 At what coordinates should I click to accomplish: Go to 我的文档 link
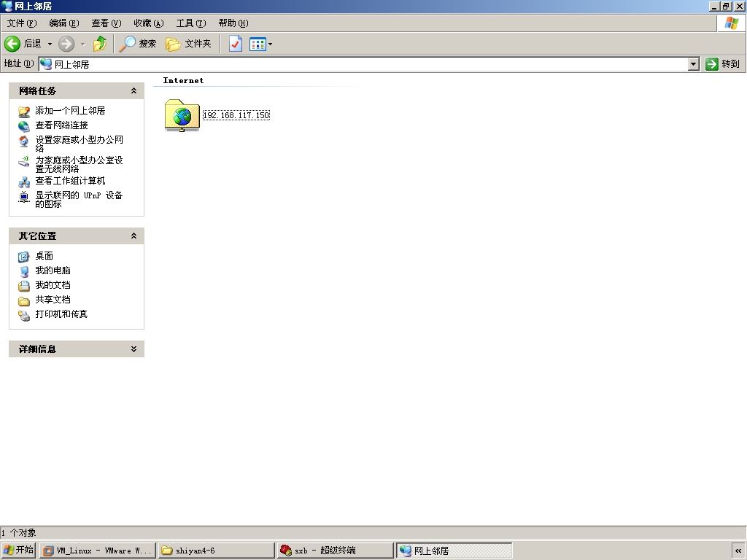click(53, 285)
